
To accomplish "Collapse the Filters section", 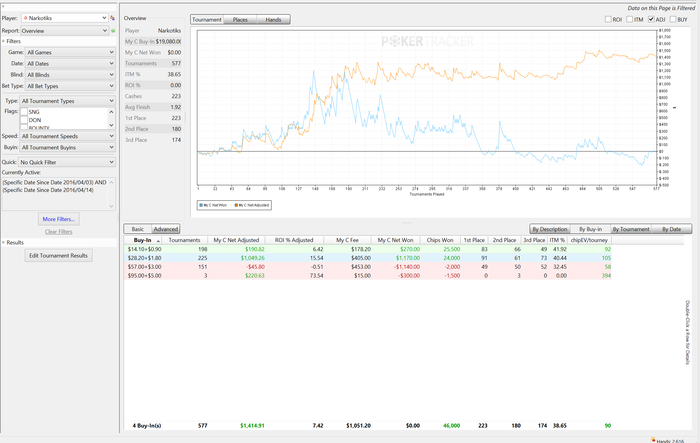I will tap(3, 41).
